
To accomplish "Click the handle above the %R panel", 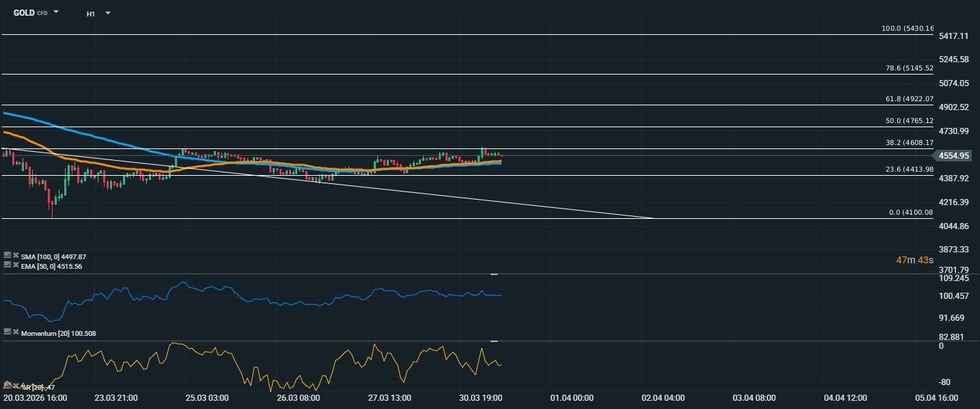I will tap(494, 341).
